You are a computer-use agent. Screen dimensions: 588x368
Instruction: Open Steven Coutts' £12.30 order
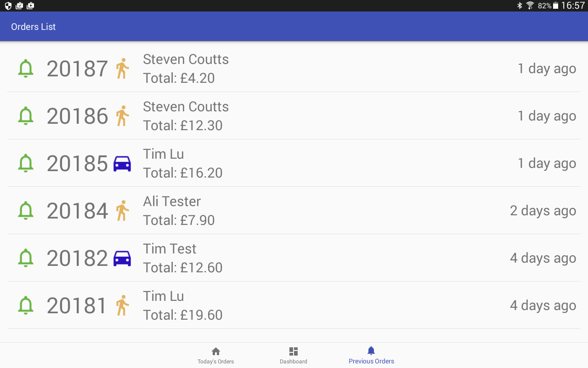click(183, 126)
